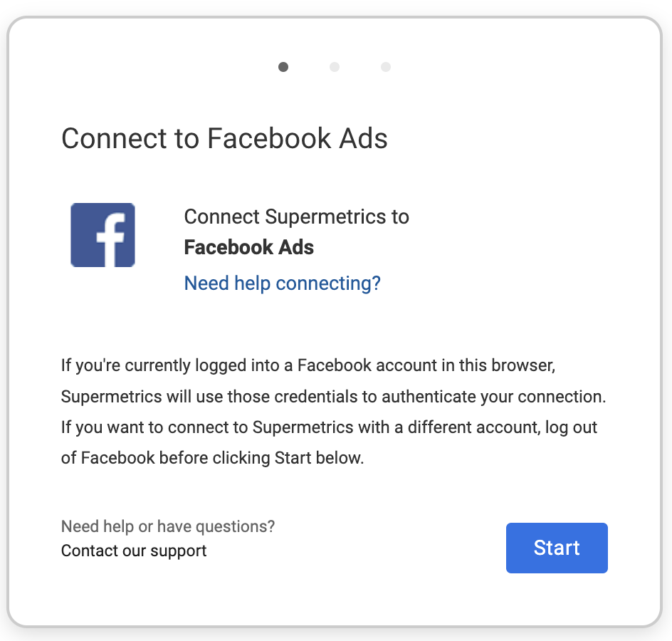Click the blue Start button
This screenshot has width=672, height=641.
click(557, 548)
